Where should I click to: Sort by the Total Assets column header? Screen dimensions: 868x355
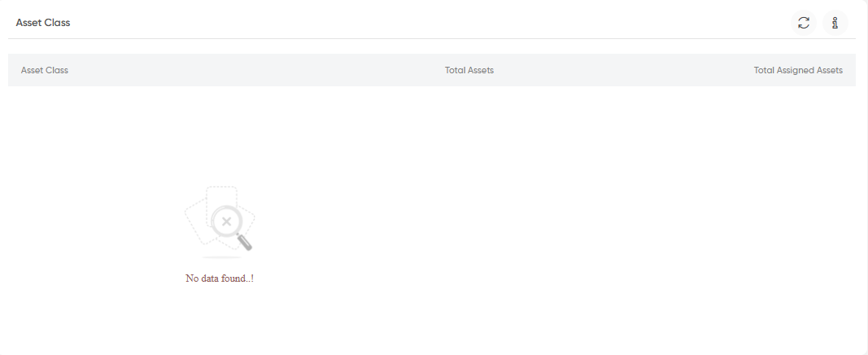coord(469,70)
